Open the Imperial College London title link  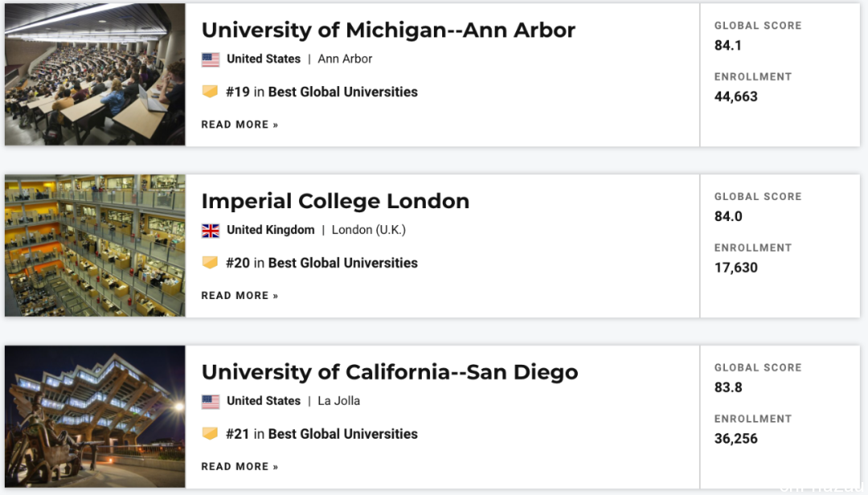(x=335, y=201)
